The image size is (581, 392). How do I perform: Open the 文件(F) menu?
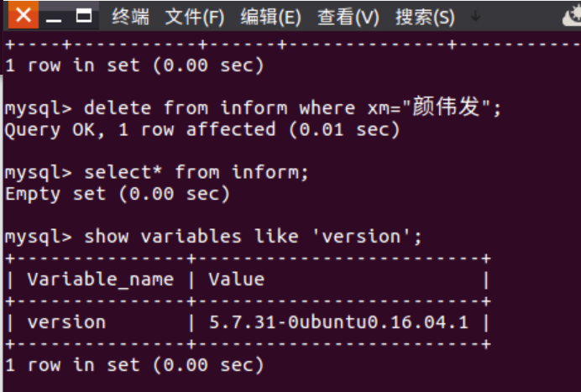click(x=195, y=17)
